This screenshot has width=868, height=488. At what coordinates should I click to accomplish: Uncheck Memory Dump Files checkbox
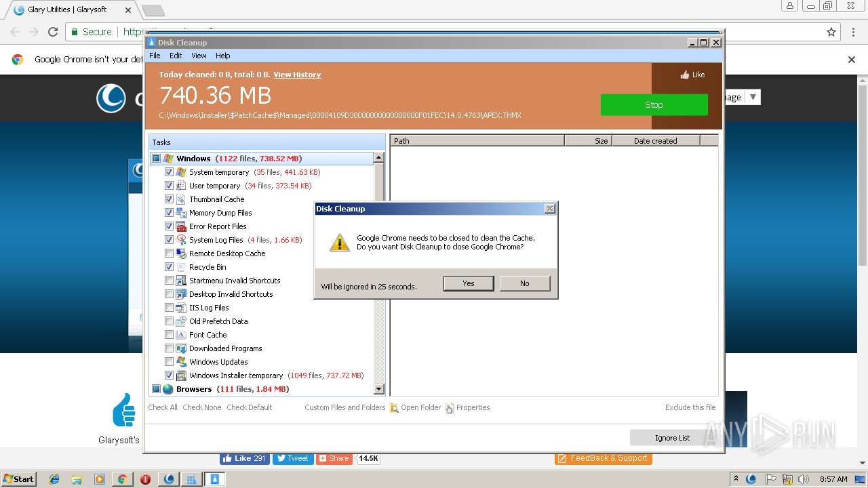[x=169, y=213]
